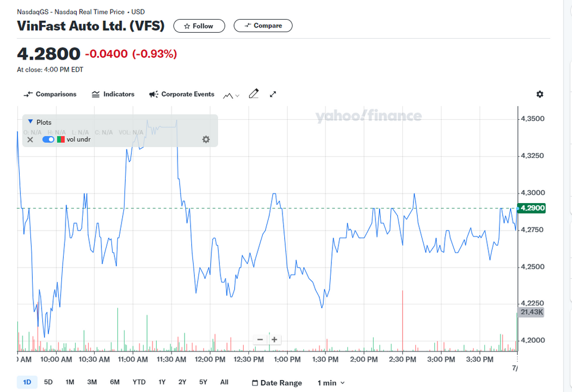
Task: Collapse the Plots legend panel
Action: (30, 122)
